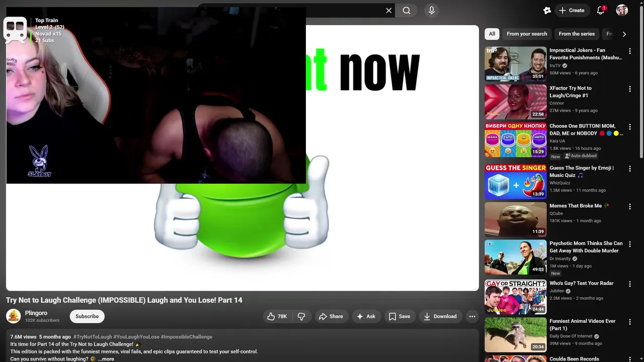644x362 pixels.
Task: Open the Choose One BUTTON video thumbnail
Action: point(515,139)
